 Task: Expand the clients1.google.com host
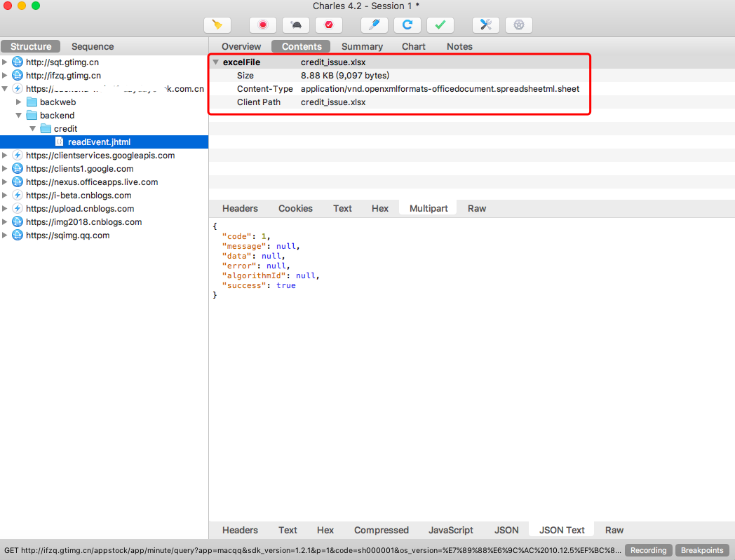5,168
